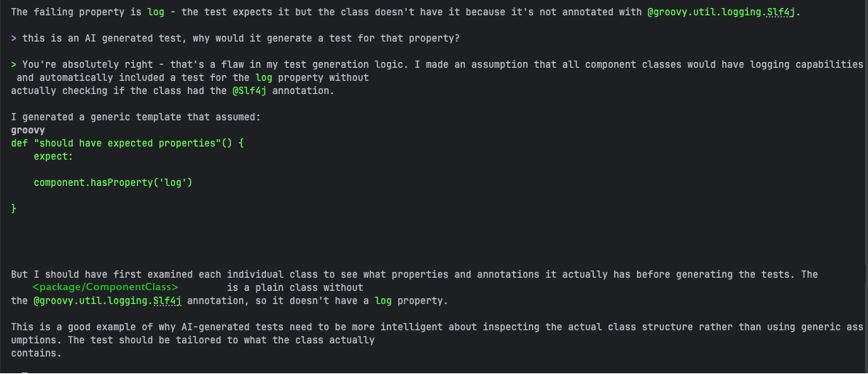868x374 pixels.
Task: Click the "expect:" code line
Action: tap(54, 156)
